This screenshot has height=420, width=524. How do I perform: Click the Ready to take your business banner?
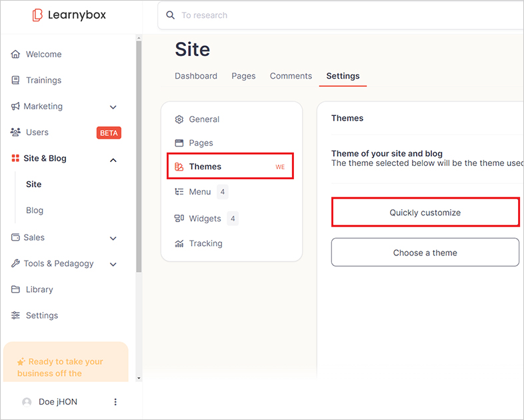[x=66, y=362]
